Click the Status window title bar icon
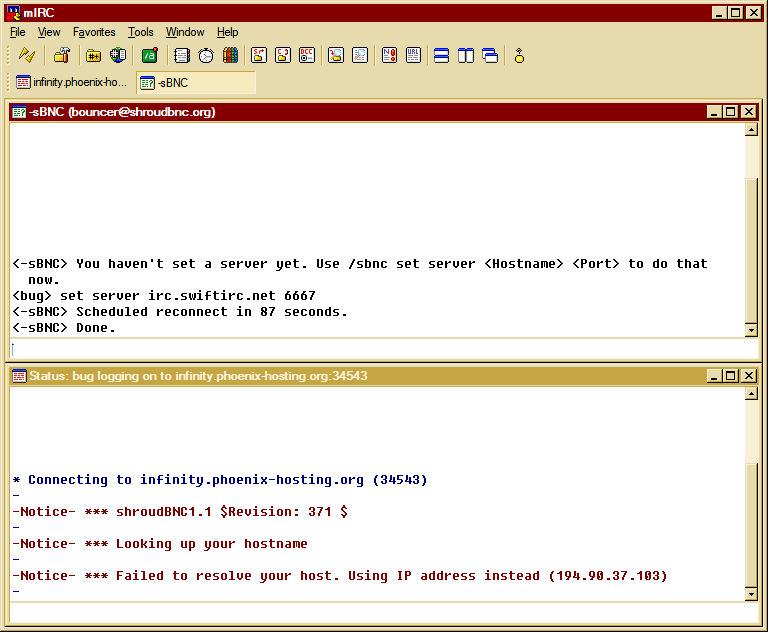The height and width of the screenshot is (632, 768). click(x=19, y=376)
